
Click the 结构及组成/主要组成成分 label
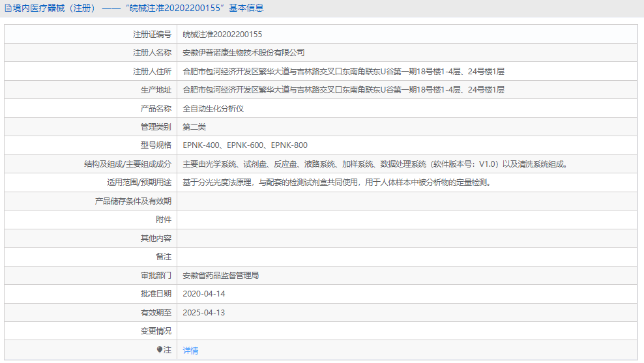tap(128, 164)
